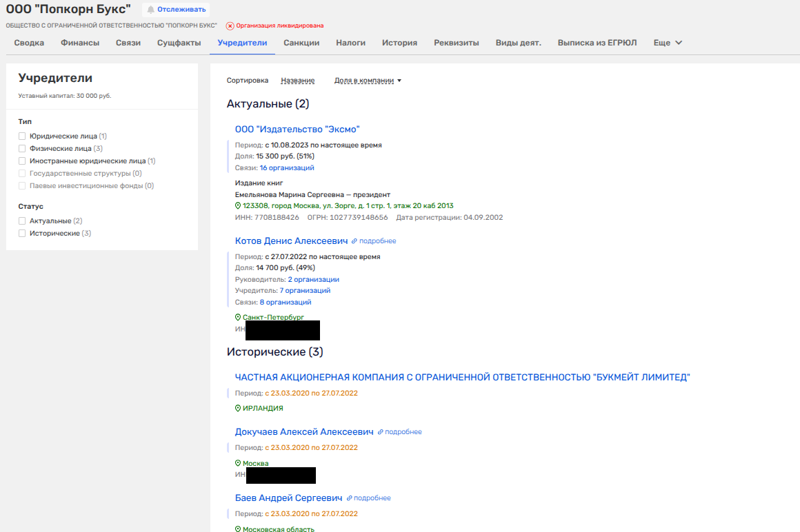Open the 16 организаций connections link
This screenshot has width=800, height=532.
(x=287, y=168)
